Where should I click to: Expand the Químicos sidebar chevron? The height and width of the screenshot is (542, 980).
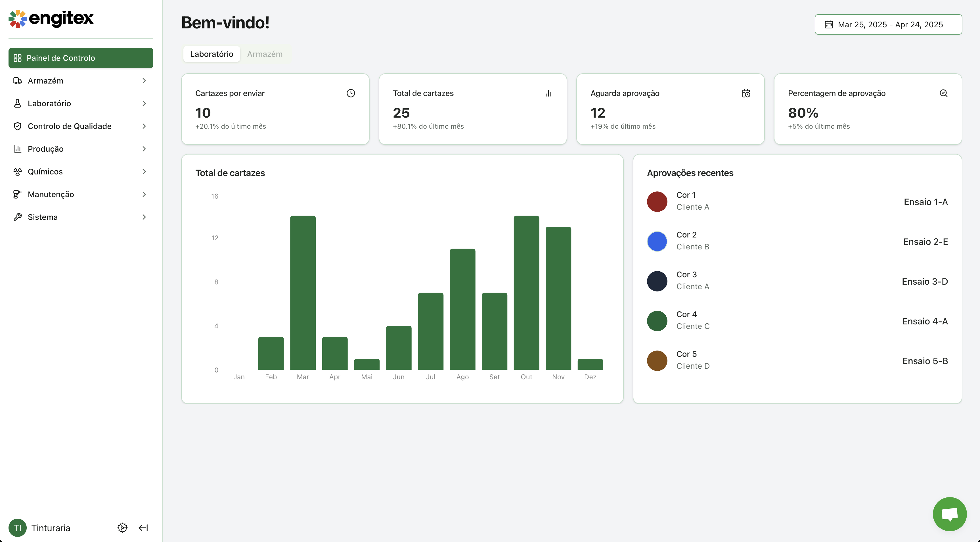coord(144,172)
